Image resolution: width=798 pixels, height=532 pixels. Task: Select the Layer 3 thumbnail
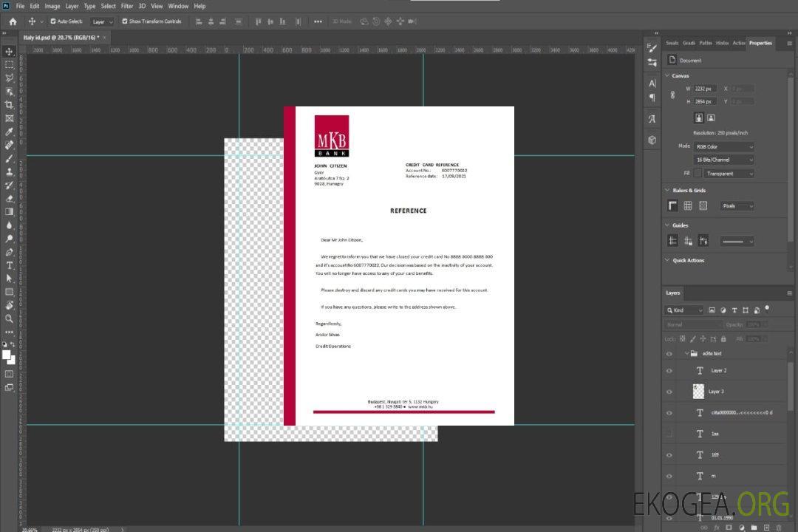coord(698,391)
